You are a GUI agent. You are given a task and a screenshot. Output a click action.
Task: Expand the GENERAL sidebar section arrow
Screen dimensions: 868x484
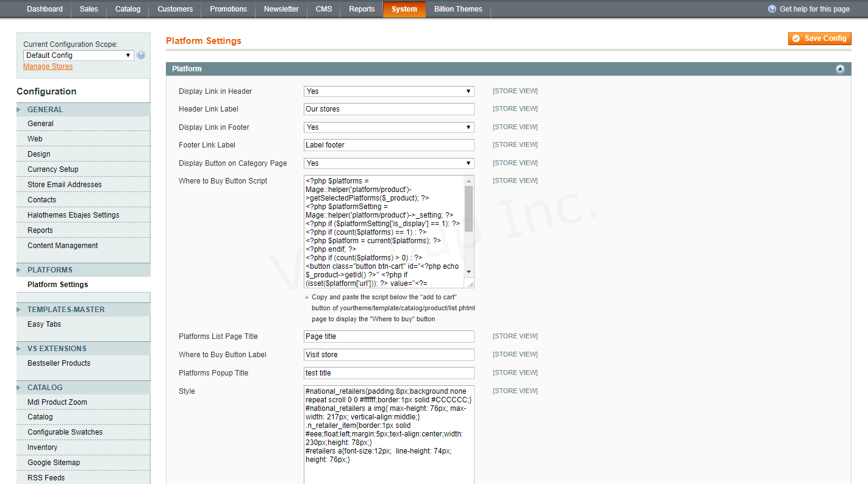tap(20, 110)
